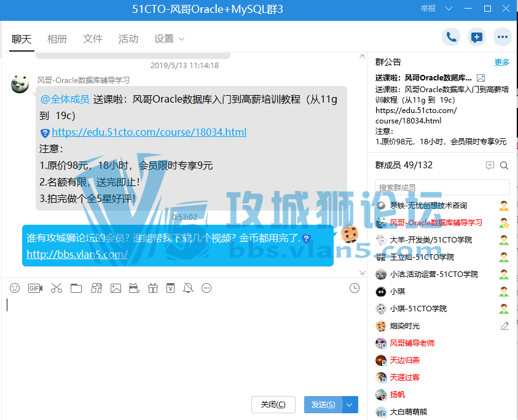This screenshot has height=420, width=518.
Task: Click the magnifier icon beside 群成员
Action: (504, 165)
